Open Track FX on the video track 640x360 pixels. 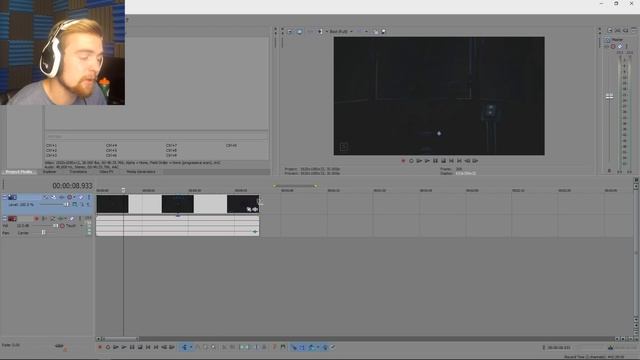point(62,197)
